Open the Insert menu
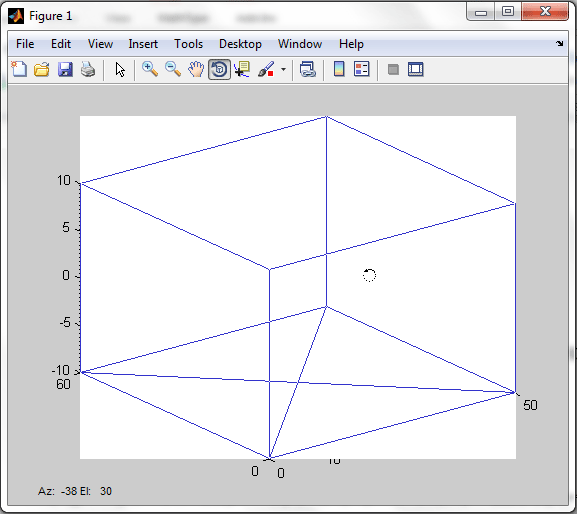This screenshot has width=577, height=514. point(143,44)
